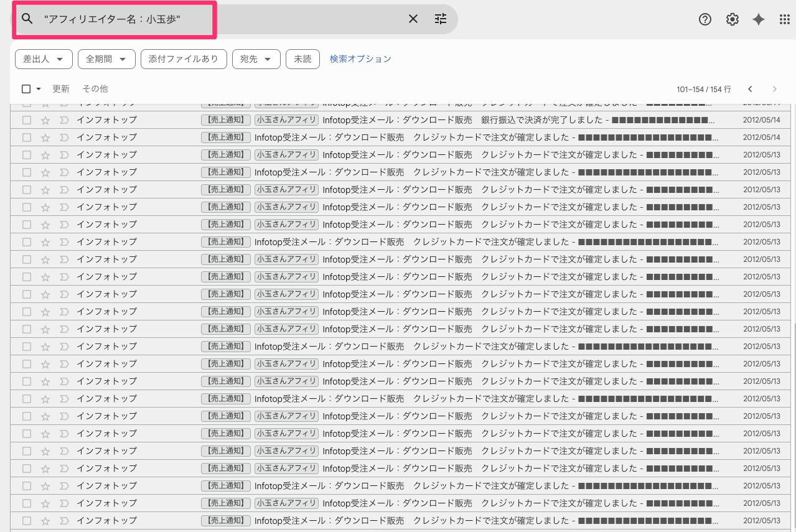Click 売上通知 label on 銀行振込 email
The height and width of the screenshot is (532, 796).
226,120
